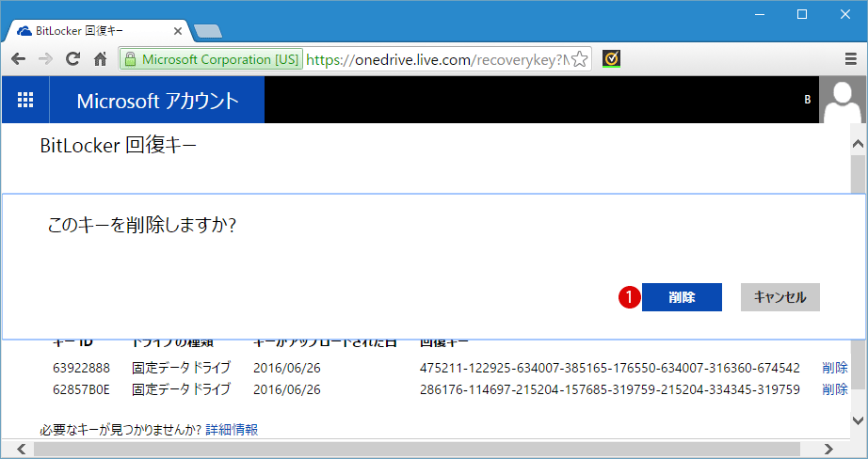Click 削除 link for key 62857B0E
Screen dimensions: 868x459
835,389
